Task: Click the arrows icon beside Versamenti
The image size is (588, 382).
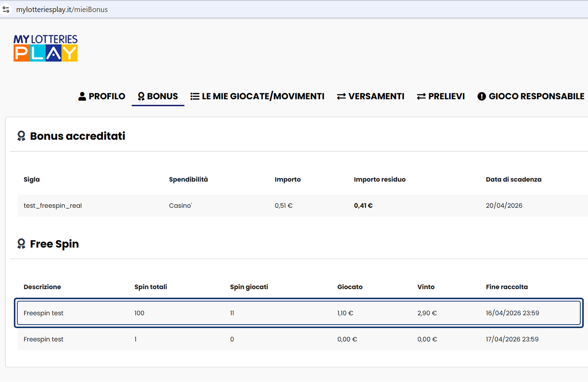Action: click(341, 96)
